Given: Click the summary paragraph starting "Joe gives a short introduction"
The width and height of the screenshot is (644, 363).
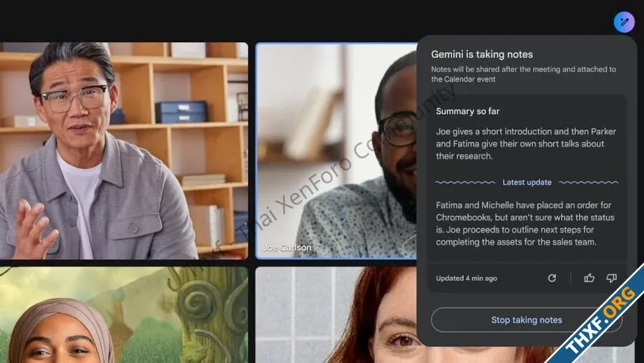Looking at the screenshot, I should [526, 143].
